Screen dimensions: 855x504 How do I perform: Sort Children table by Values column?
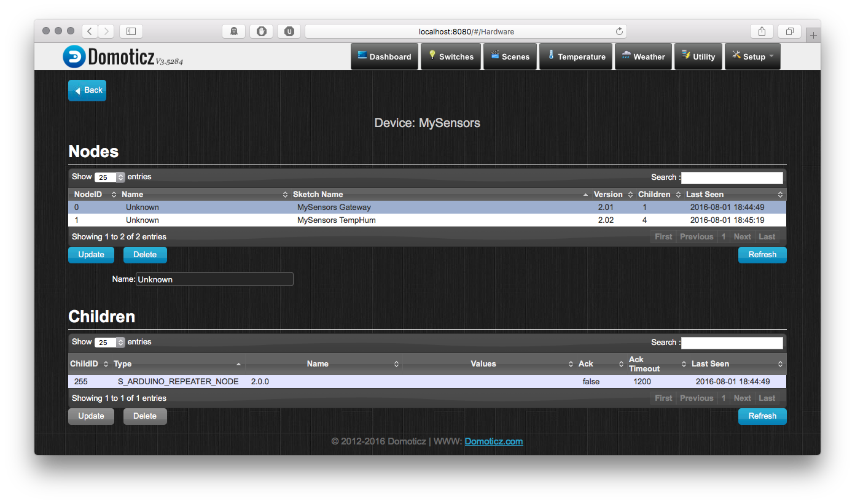click(x=489, y=364)
